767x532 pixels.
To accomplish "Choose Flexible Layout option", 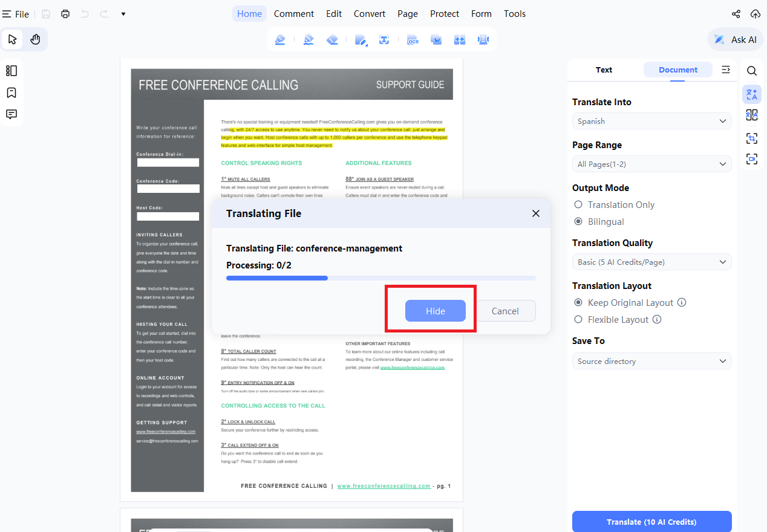I will [x=612, y=320].
